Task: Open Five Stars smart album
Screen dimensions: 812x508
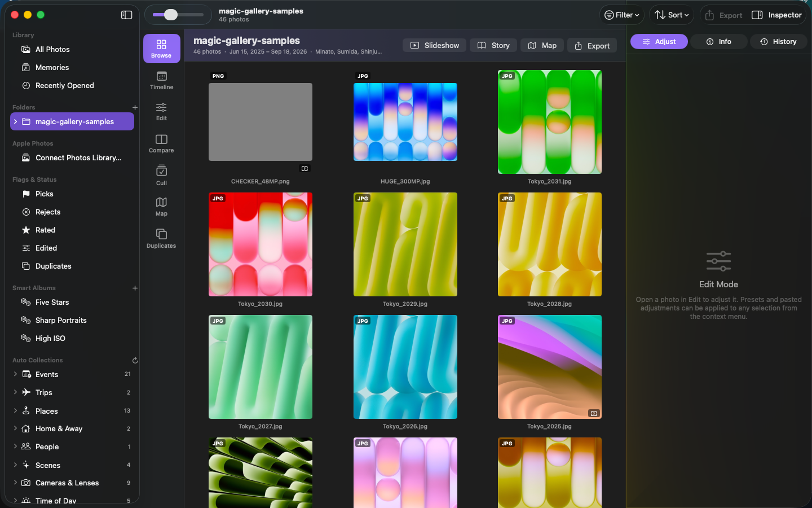Action: [72, 303]
